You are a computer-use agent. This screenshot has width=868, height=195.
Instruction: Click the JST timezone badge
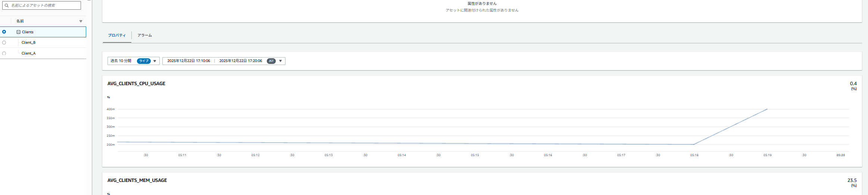(271, 61)
